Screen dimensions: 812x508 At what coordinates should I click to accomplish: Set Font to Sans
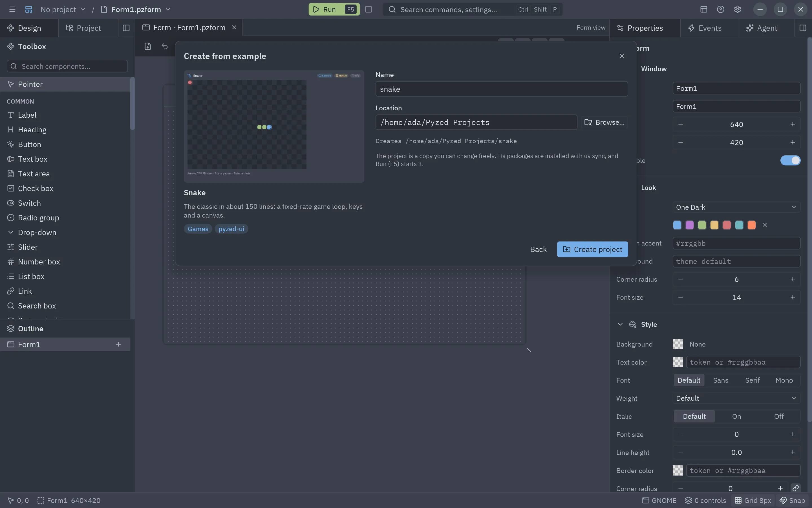coord(720,380)
